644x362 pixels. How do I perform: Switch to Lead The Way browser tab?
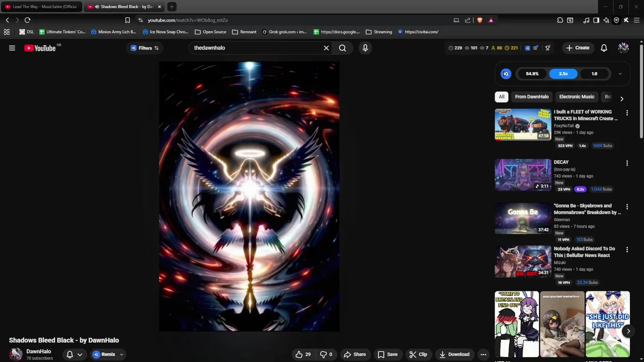pos(41,7)
